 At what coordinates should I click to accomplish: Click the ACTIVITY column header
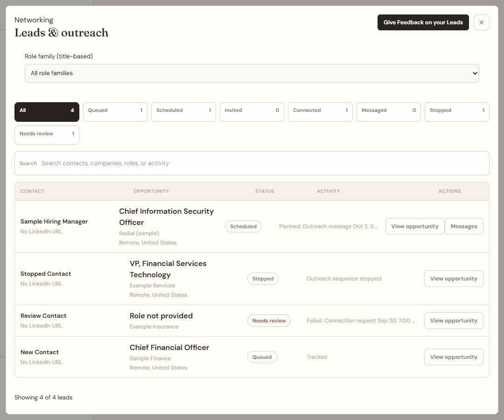(x=328, y=191)
